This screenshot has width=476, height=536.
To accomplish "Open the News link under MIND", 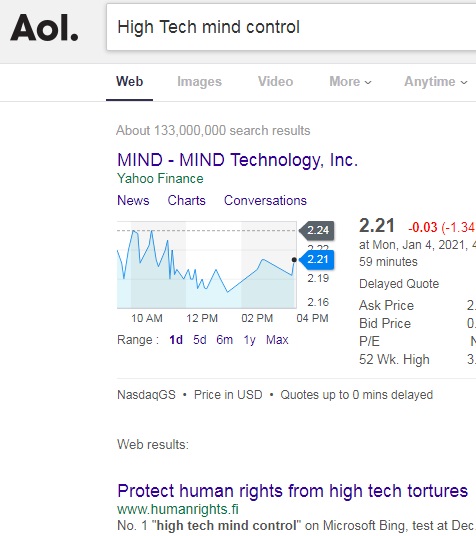I will pyautogui.click(x=133, y=200).
